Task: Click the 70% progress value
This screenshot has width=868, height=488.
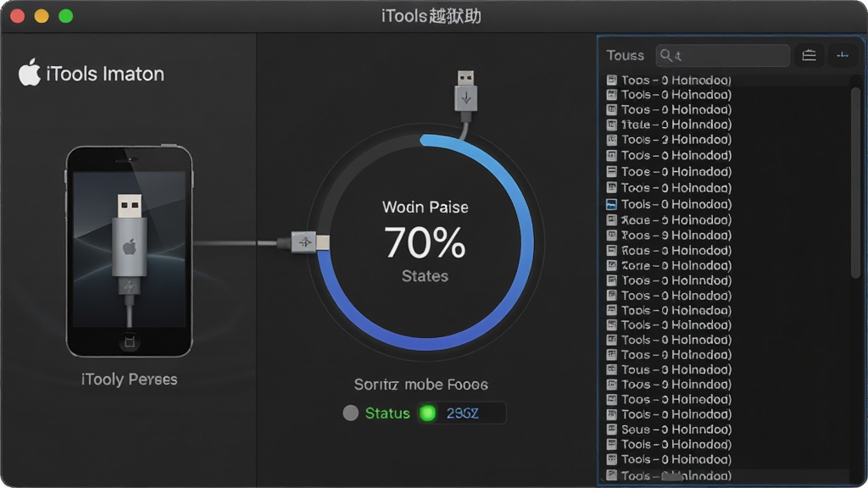Action: (x=426, y=242)
